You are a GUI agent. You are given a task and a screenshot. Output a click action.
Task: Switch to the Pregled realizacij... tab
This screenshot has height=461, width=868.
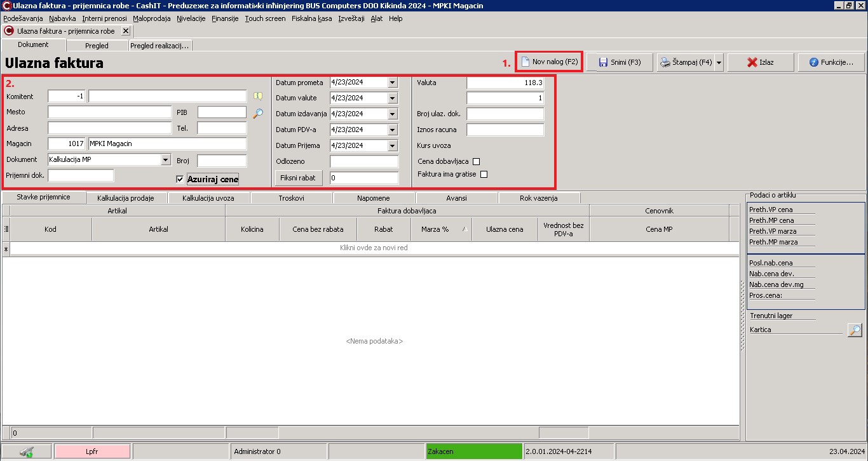tap(159, 46)
